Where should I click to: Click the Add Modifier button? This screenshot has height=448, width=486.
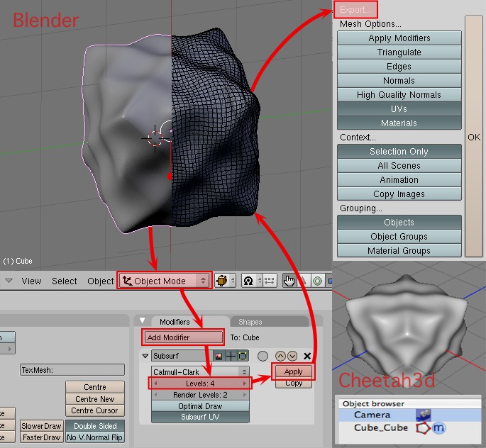click(183, 337)
